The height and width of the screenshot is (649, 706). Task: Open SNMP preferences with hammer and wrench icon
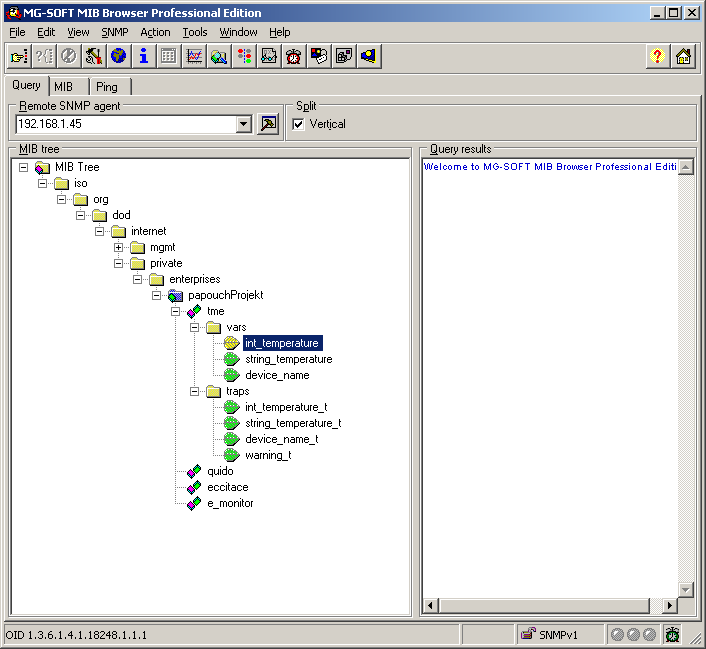point(94,56)
